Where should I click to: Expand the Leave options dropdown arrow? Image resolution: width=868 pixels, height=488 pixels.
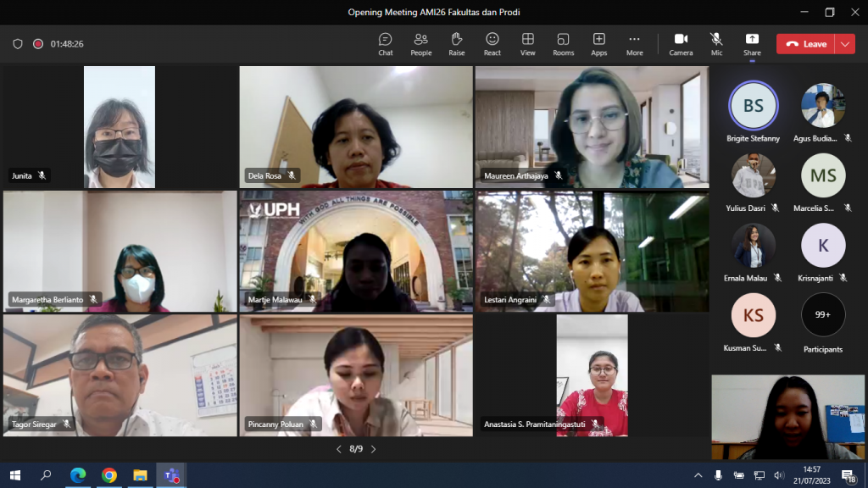click(844, 44)
